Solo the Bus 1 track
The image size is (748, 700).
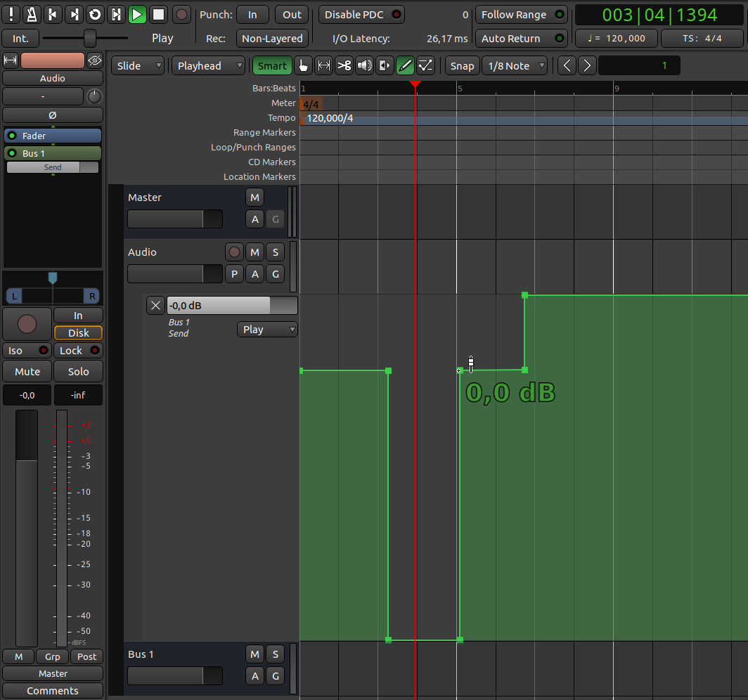pyautogui.click(x=275, y=654)
